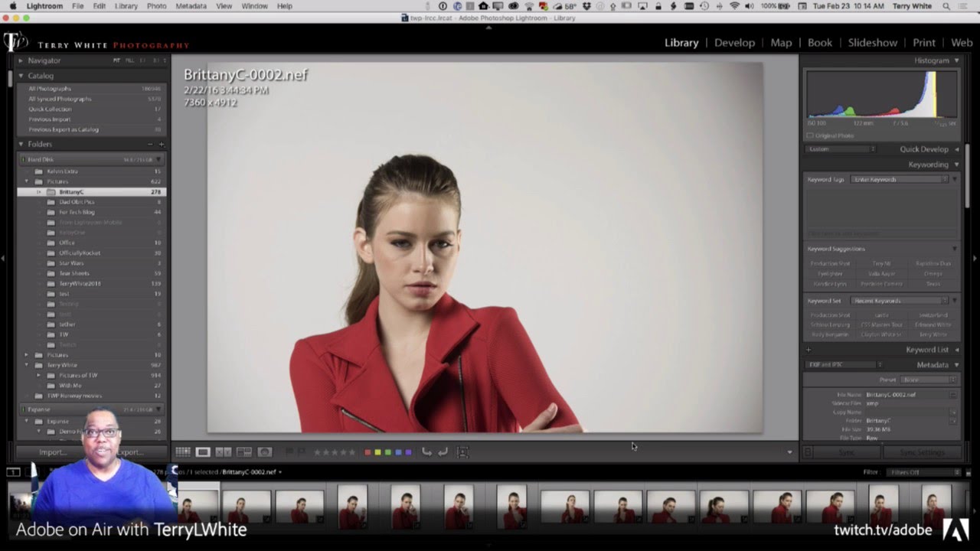Switch to Grid view in toolbar
Image resolution: width=980 pixels, height=551 pixels.
pyautogui.click(x=182, y=452)
